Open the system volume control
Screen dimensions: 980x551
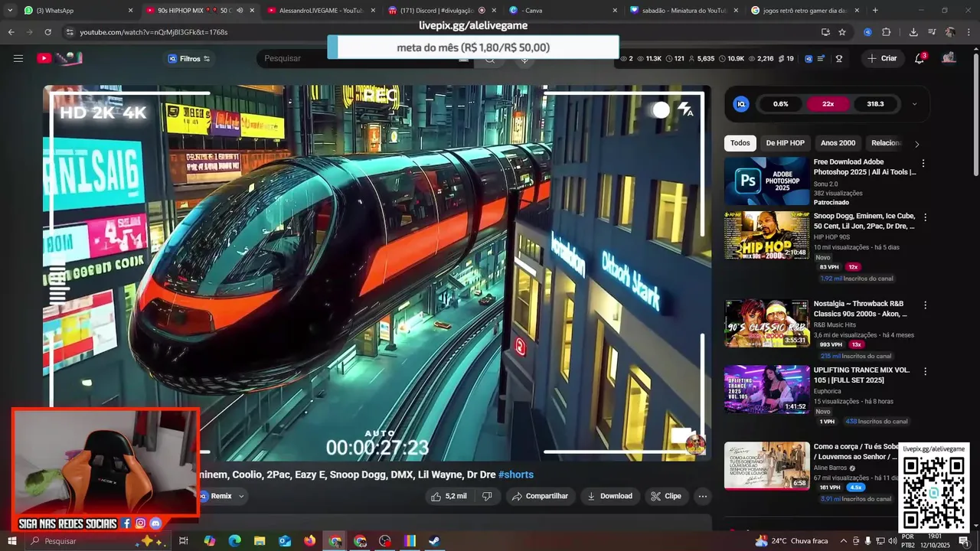coord(892,541)
